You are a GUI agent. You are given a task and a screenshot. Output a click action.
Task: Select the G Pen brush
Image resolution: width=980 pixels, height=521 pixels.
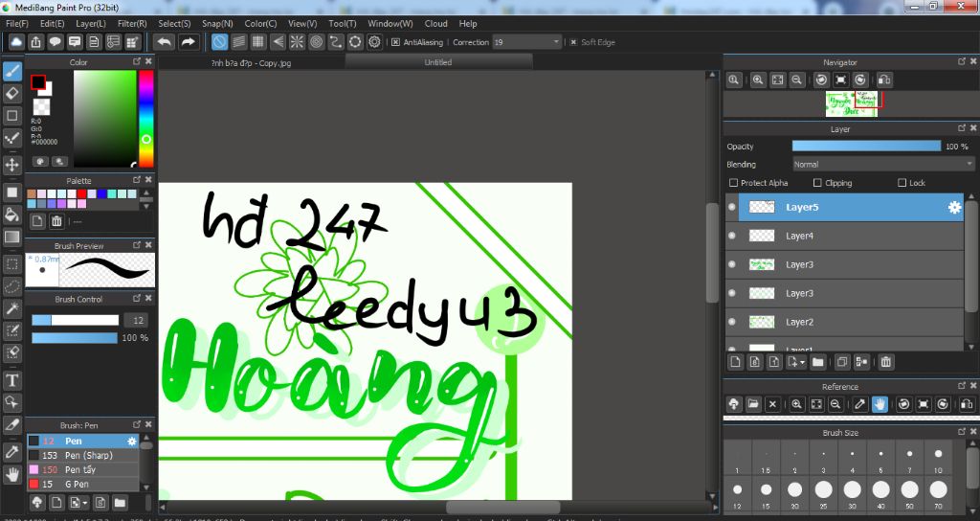coord(82,484)
